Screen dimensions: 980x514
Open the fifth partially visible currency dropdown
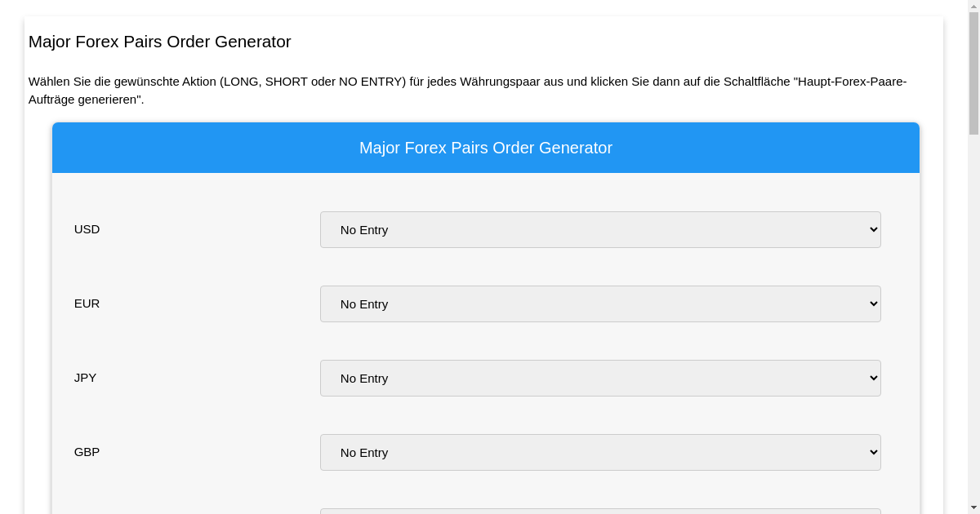pyautogui.click(x=600, y=512)
